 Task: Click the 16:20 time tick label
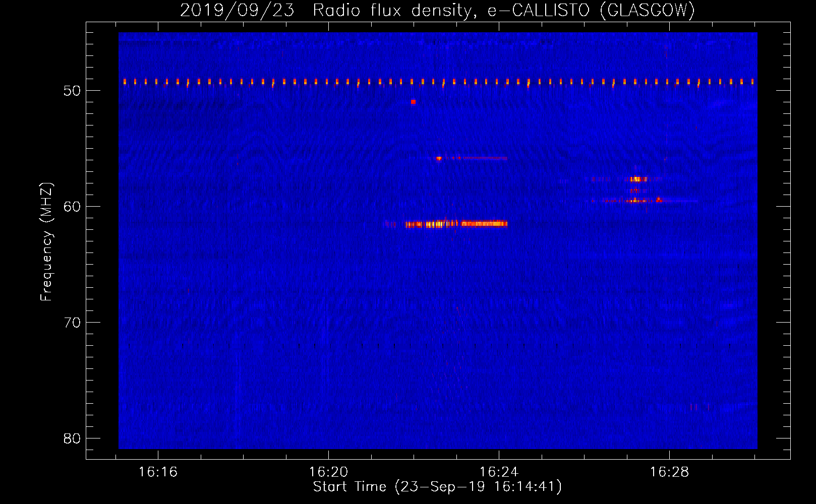(x=328, y=472)
